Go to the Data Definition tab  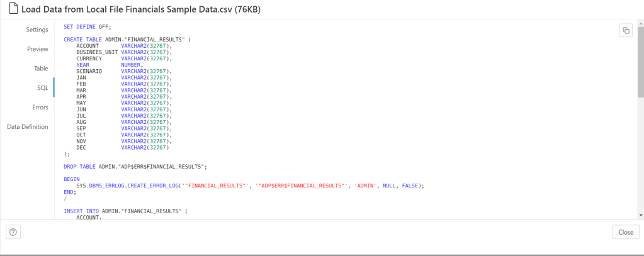[x=27, y=126]
